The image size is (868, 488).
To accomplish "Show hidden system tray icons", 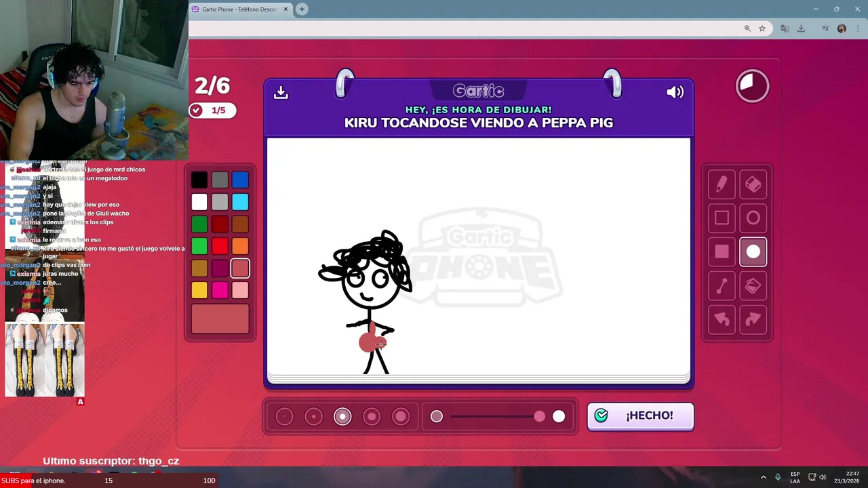I will [763, 477].
